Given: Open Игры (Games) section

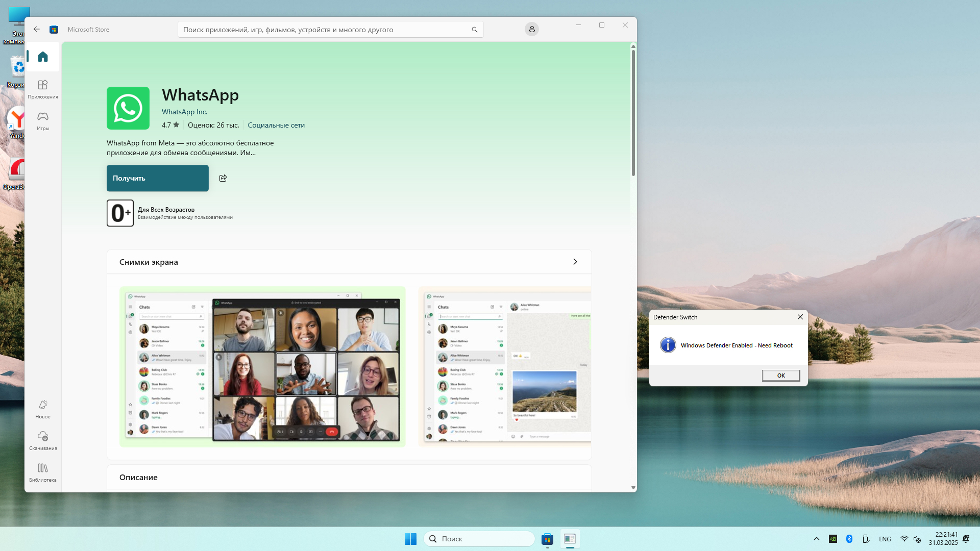Looking at the screenshot, I should click(43, 120).
